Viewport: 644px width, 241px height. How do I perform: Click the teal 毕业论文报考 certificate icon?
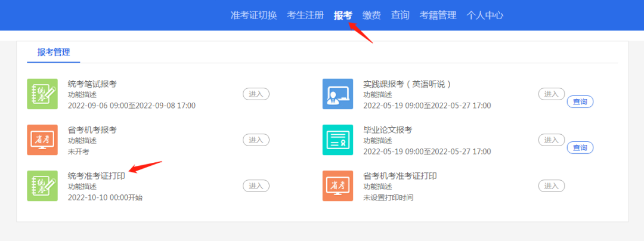coord(338,140)
